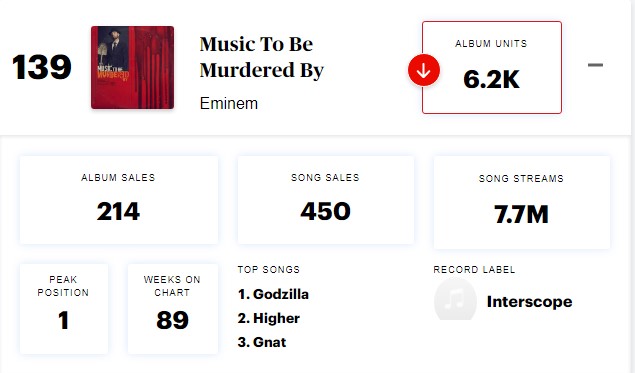Open the Music To Be Murdered By album cover

(132, 68)
